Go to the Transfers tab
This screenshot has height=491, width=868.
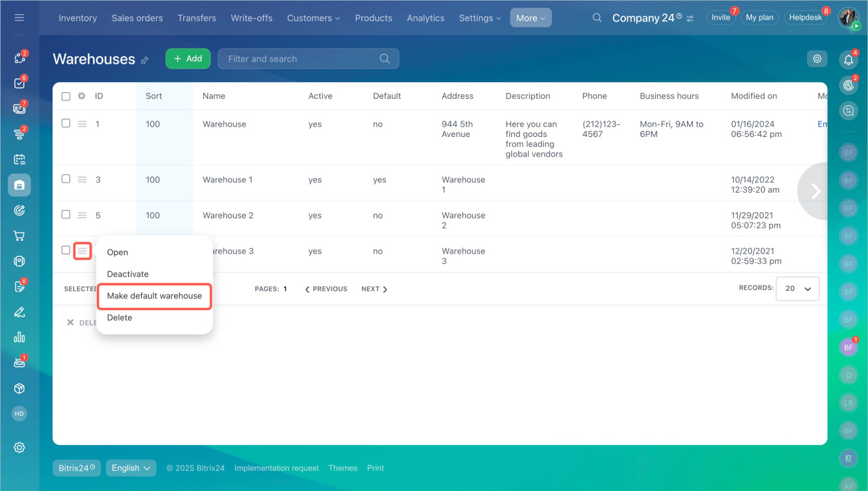pos(197,18)
